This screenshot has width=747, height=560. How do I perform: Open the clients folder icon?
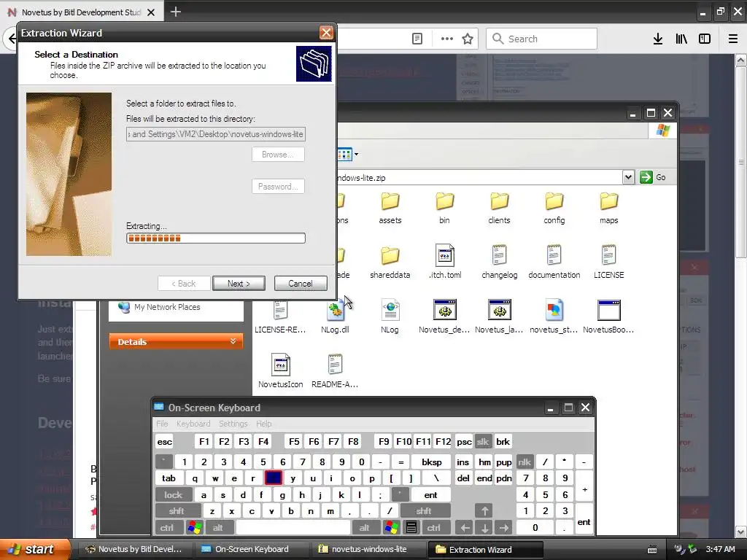(499, 201)
